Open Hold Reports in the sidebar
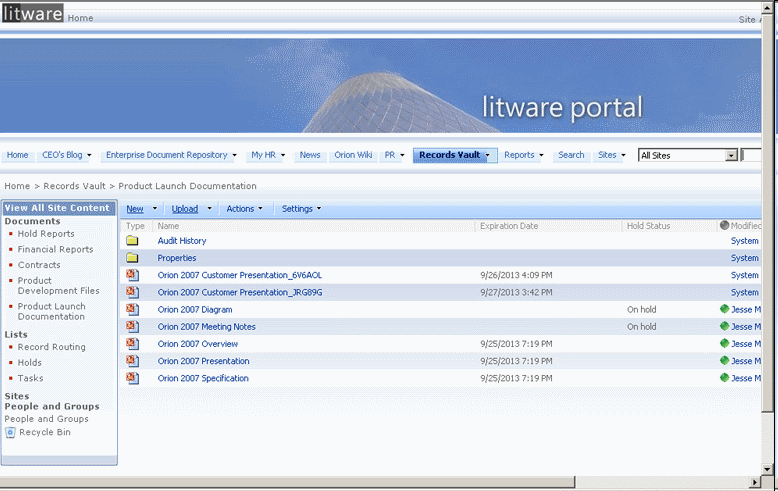Screen dimensions: 778x491 46,234
